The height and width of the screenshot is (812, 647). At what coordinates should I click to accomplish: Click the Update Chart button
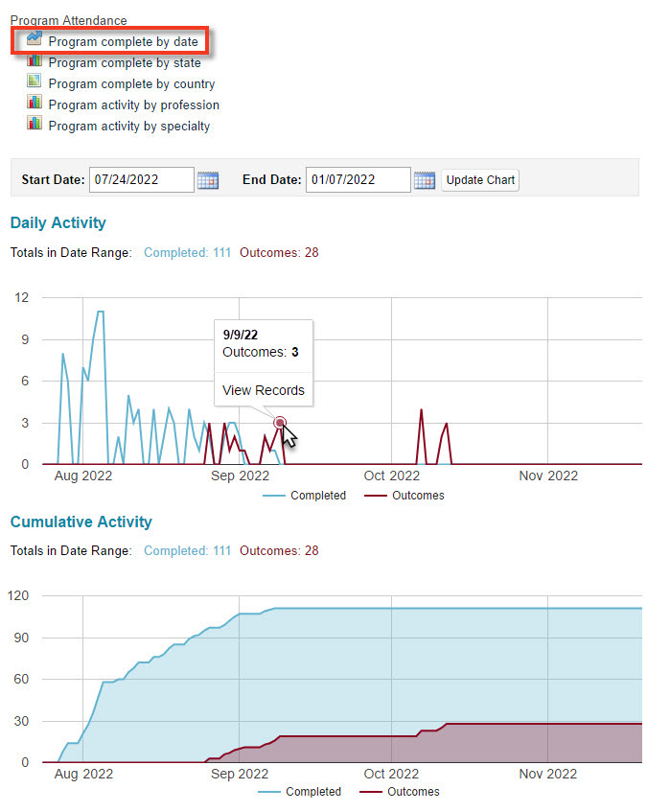480,180
